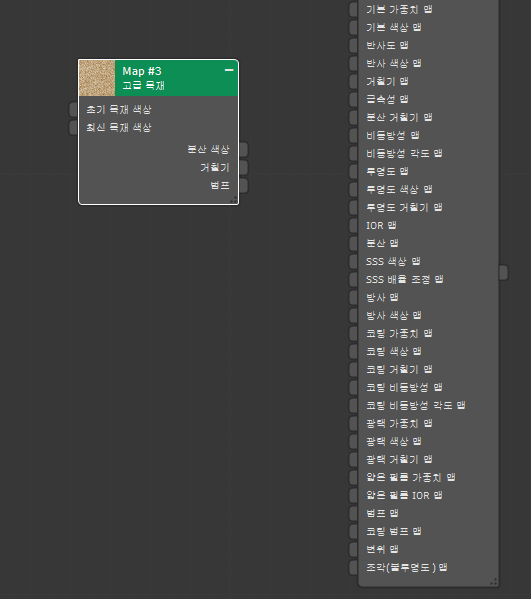Click the 기본 색상 맵 input socket
The image size is (531, 599).
354,27
